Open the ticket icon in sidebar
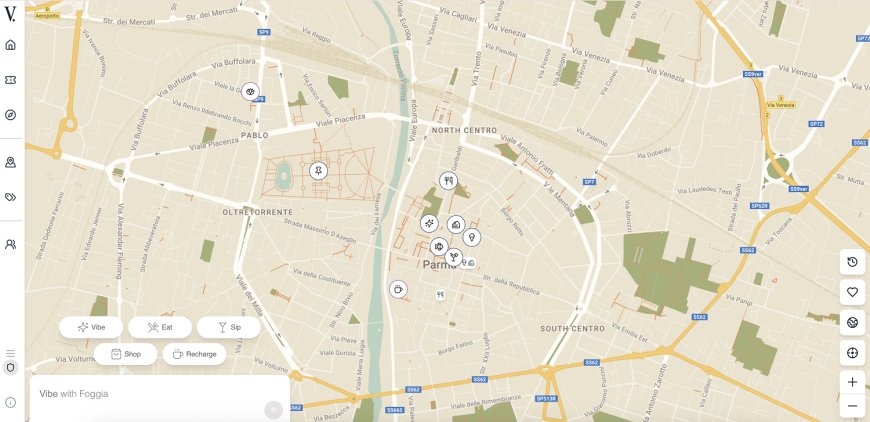 10,80
